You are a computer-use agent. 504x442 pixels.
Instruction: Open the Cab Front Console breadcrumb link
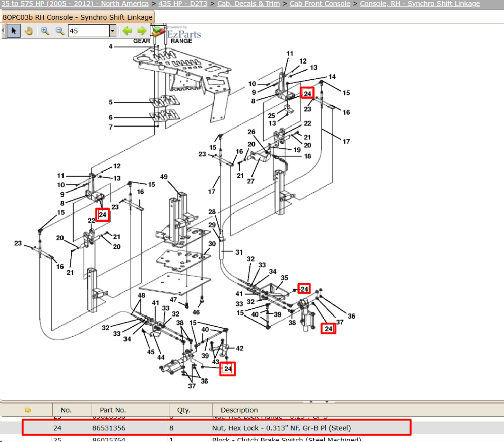(x=320, y=4)
